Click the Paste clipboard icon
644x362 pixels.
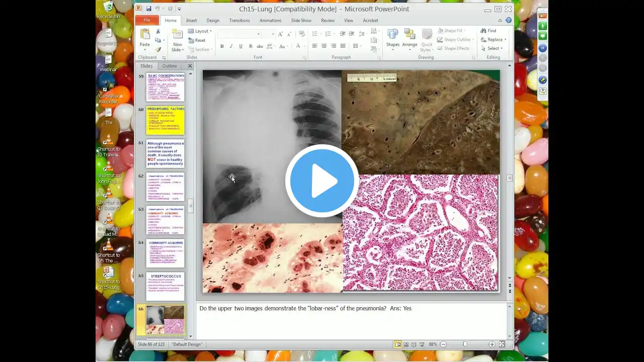pyautogui.click(x=145, y=35)
